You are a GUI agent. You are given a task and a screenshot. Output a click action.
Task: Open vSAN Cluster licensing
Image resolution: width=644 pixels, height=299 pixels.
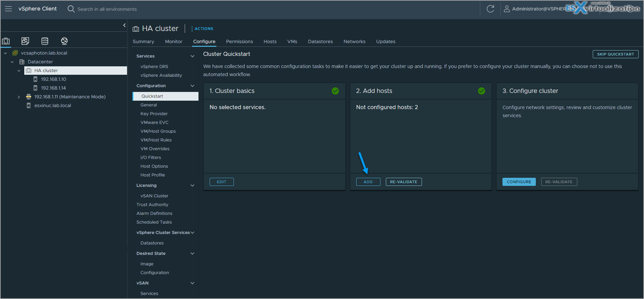tap(154, 196)
